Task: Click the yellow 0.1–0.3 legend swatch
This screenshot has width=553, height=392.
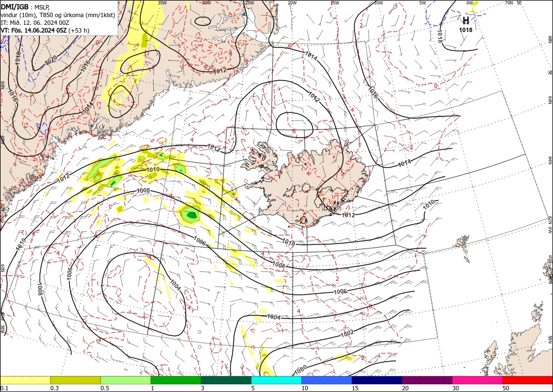Action: click(25, 380)
